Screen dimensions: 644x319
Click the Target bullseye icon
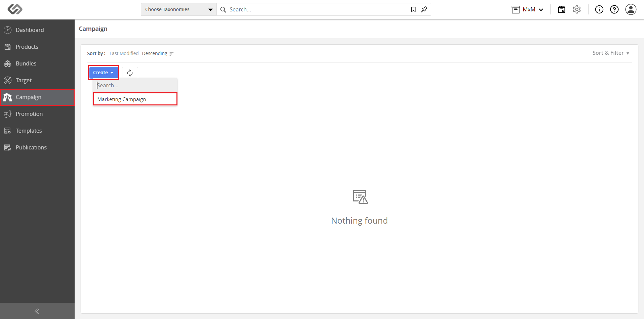tap(7, 80)
